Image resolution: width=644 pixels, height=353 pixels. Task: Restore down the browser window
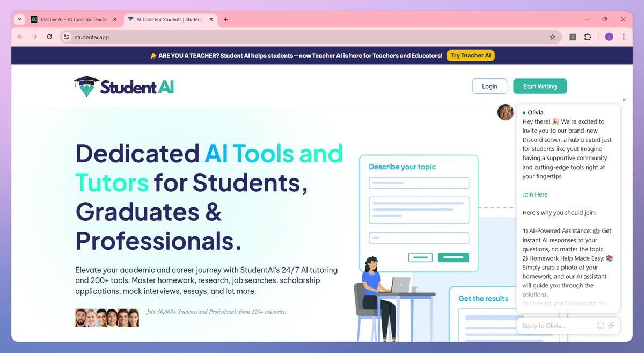click(604, 19)
